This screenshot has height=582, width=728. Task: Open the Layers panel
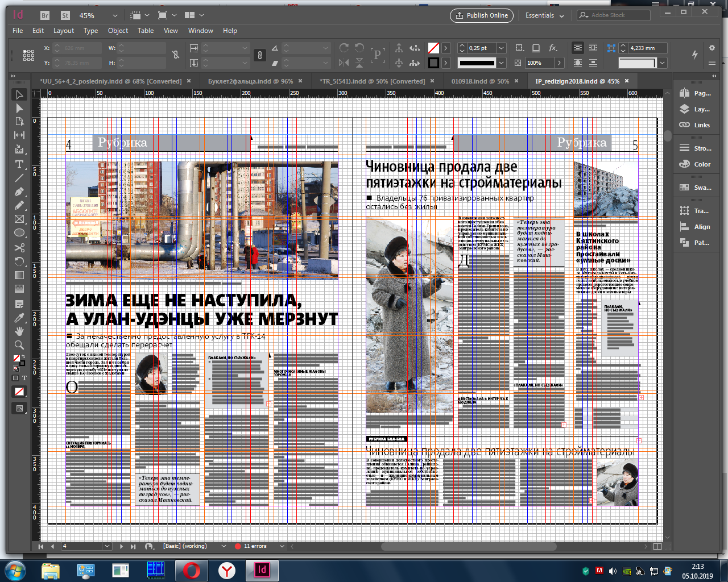[x=696, y=109]
